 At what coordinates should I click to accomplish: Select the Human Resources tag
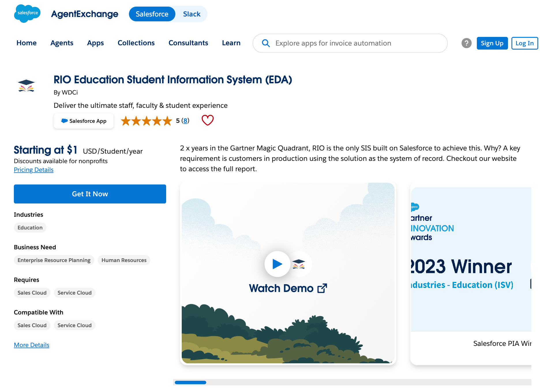124,260
